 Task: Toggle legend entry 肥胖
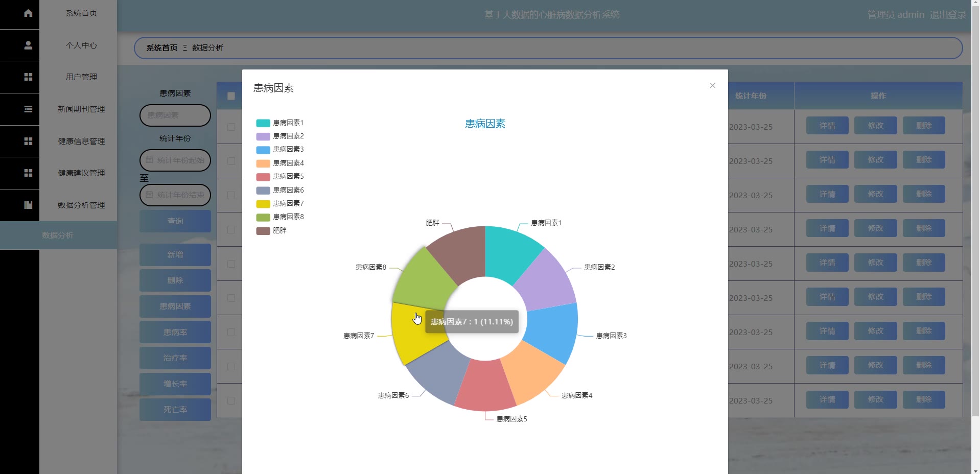[x=271, y=231]
